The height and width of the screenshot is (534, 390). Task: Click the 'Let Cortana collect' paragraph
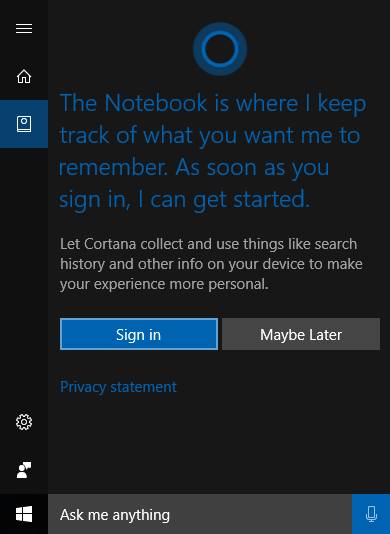(211, 264)
